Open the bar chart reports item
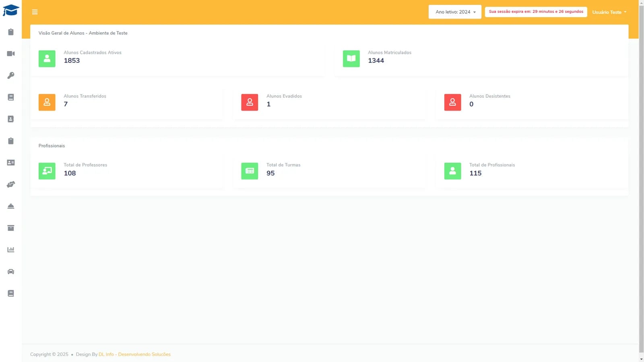Viewport: 644px width, 362px height. 11,250
